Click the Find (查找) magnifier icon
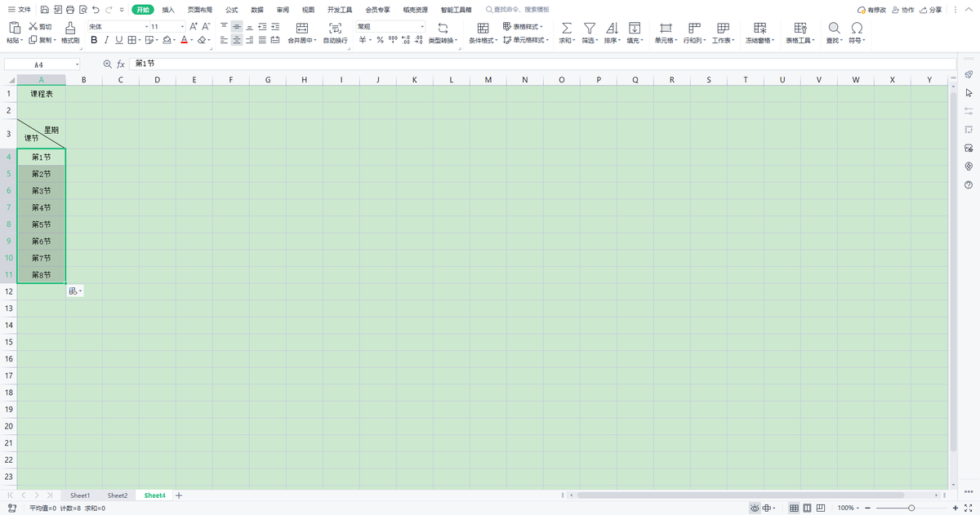Image resolution: width=980 pixels, height=515 pixels. pyautogui.click(x=834, y=28)
